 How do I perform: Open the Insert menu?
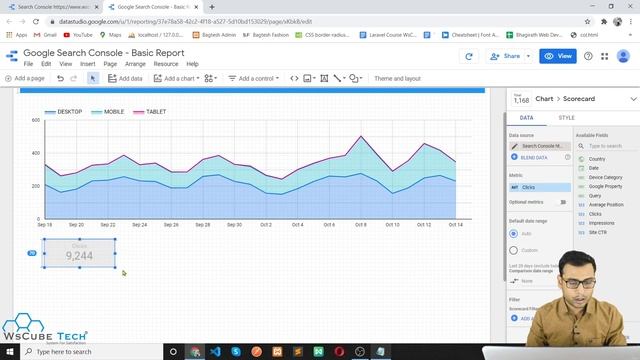pos(88,64)
